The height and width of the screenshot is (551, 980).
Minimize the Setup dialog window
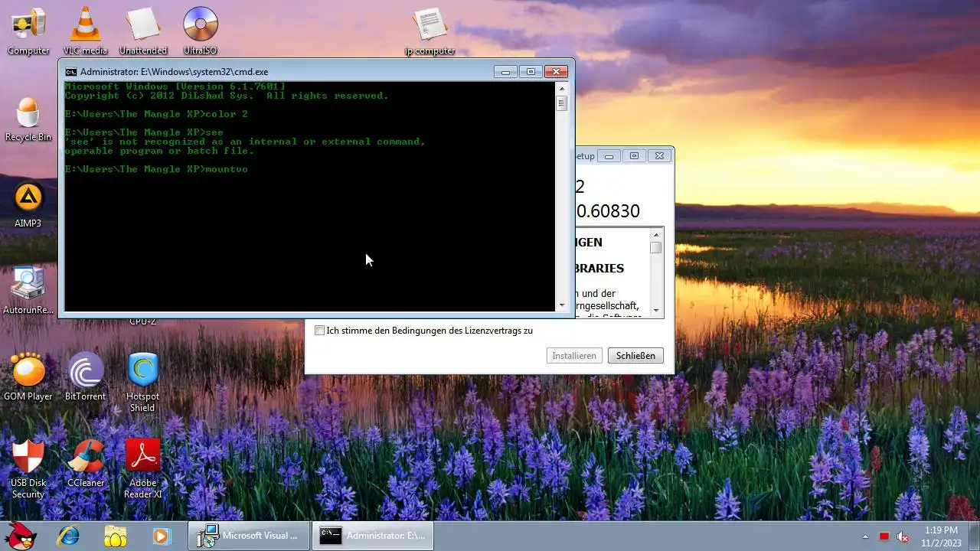609,156
